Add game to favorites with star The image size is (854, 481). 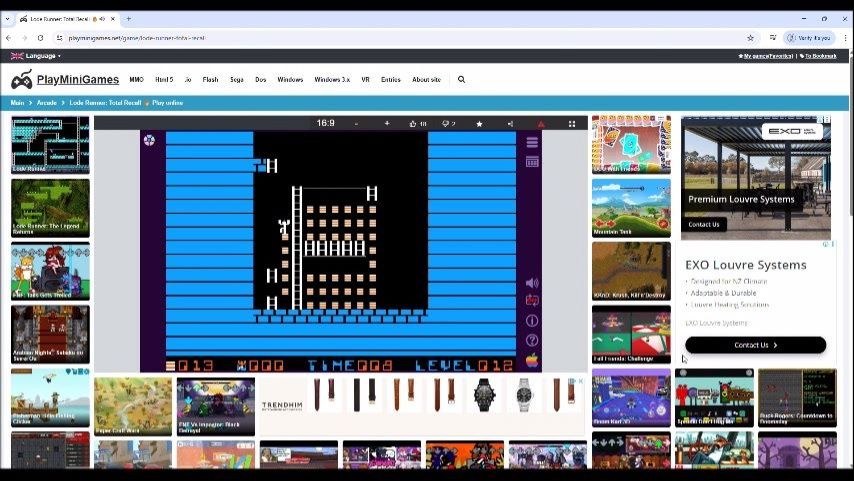tap(479, 124)
